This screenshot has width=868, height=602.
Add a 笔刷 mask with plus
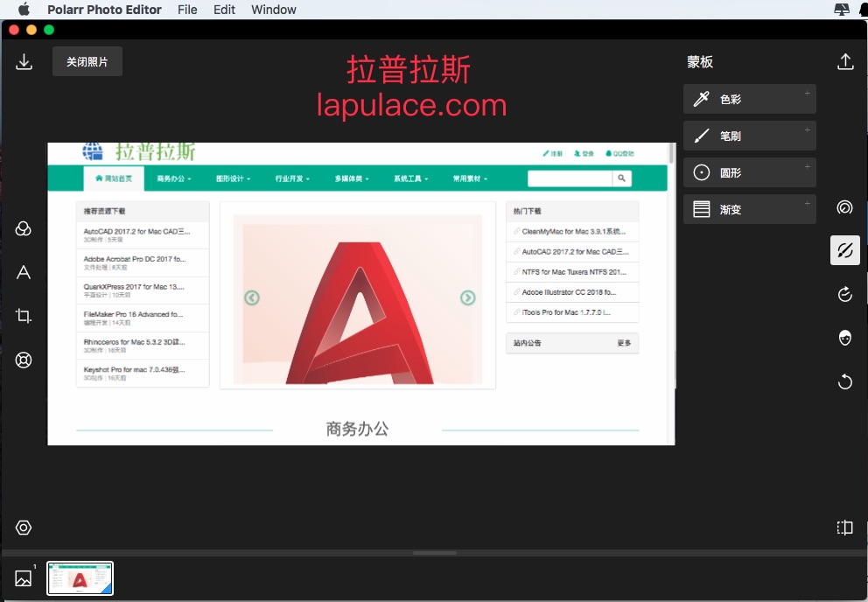[807, 129]
